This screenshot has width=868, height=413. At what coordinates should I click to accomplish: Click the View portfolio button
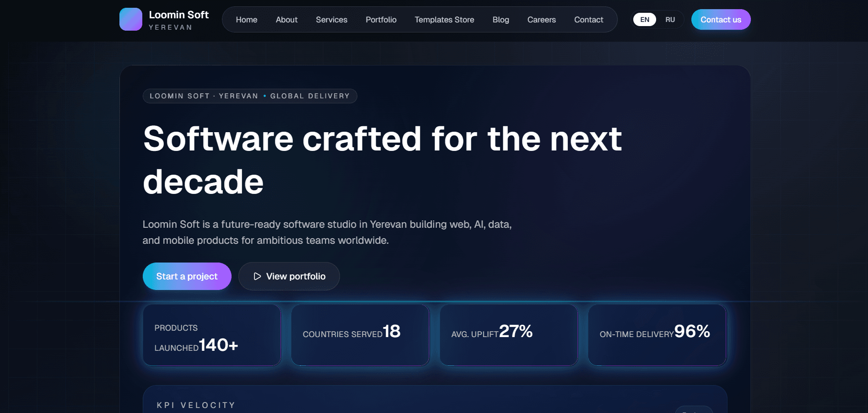[x=289, y=276]
